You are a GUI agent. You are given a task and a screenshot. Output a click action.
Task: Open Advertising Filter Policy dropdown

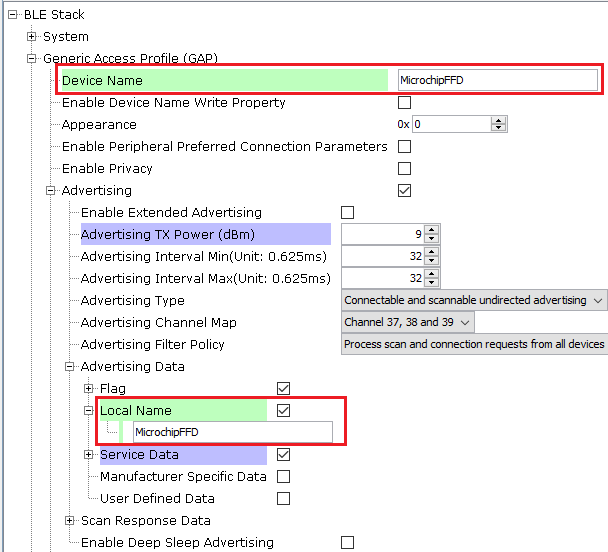tap(475, 344)
